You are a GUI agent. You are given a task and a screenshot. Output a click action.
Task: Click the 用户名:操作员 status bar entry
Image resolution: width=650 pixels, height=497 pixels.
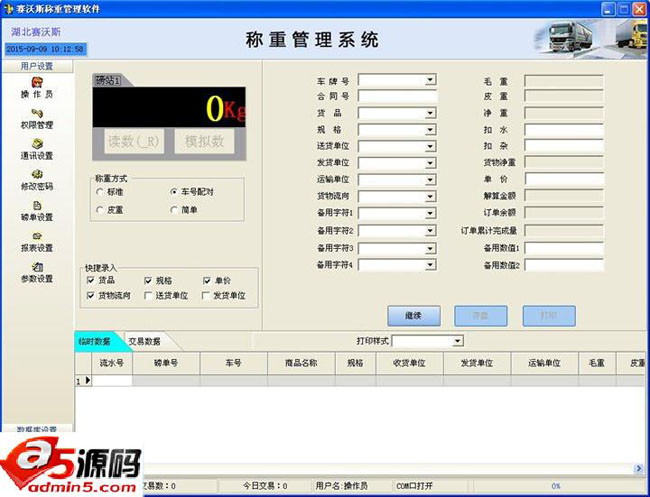click(x=341, y=485)
